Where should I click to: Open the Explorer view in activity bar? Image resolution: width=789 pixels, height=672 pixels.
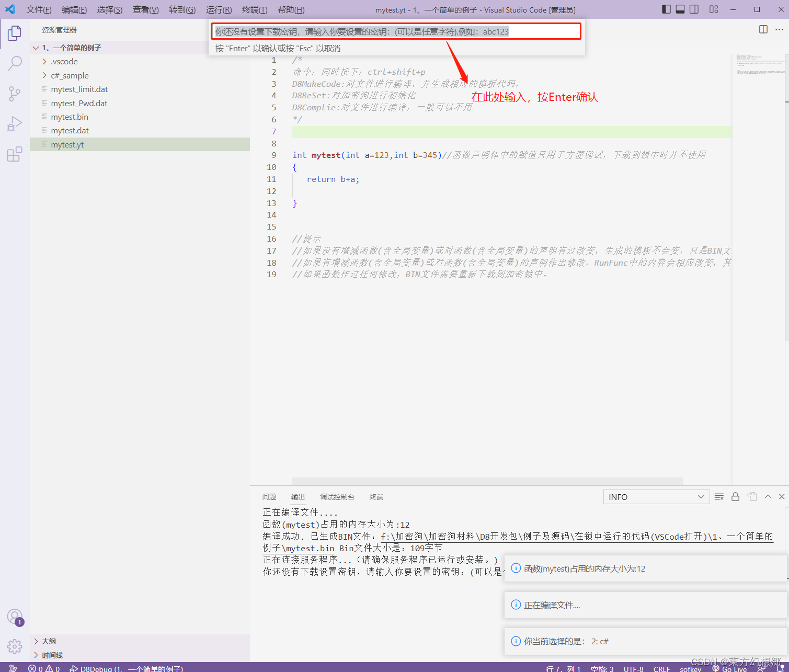pyautogui.click(x=15, y=33)
